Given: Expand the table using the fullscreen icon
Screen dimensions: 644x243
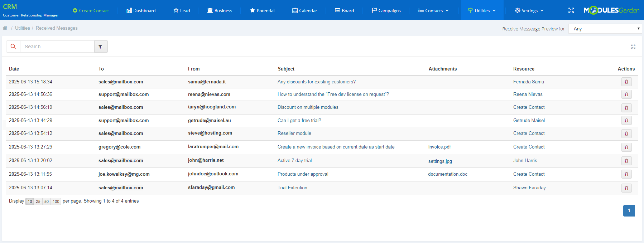Looking at the screenshot, I should pos(633,47).
